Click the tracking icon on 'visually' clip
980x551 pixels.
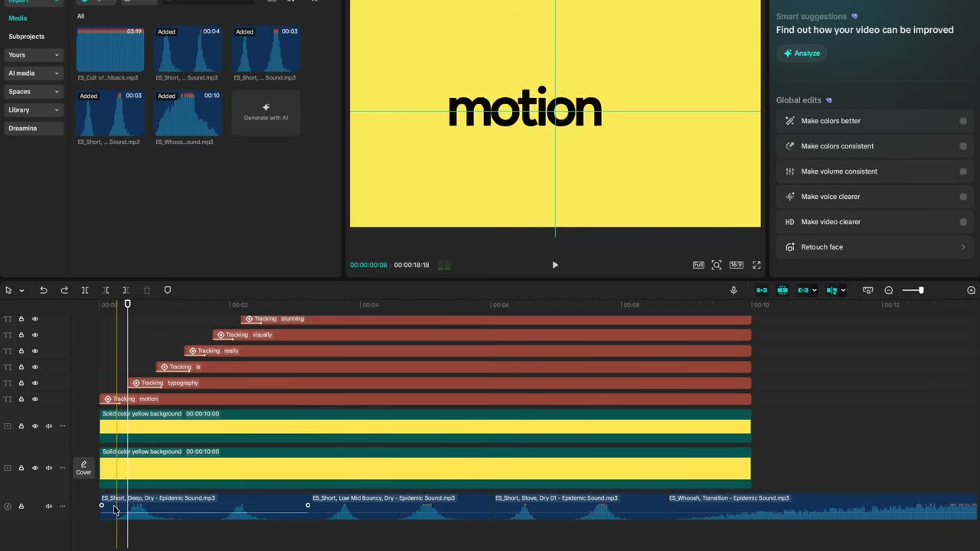tap(220, 334)
